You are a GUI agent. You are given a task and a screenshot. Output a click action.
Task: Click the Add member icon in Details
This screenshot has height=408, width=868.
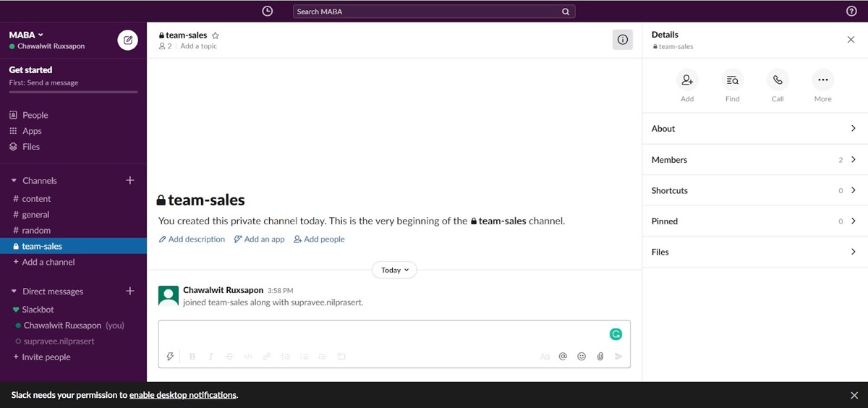click(x=687, y=80)
